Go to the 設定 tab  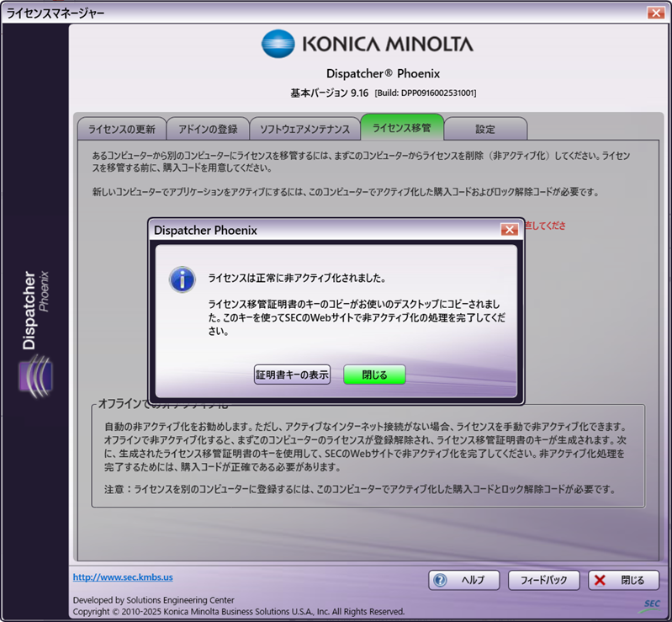pyautogui.click(x=485, y=129)
